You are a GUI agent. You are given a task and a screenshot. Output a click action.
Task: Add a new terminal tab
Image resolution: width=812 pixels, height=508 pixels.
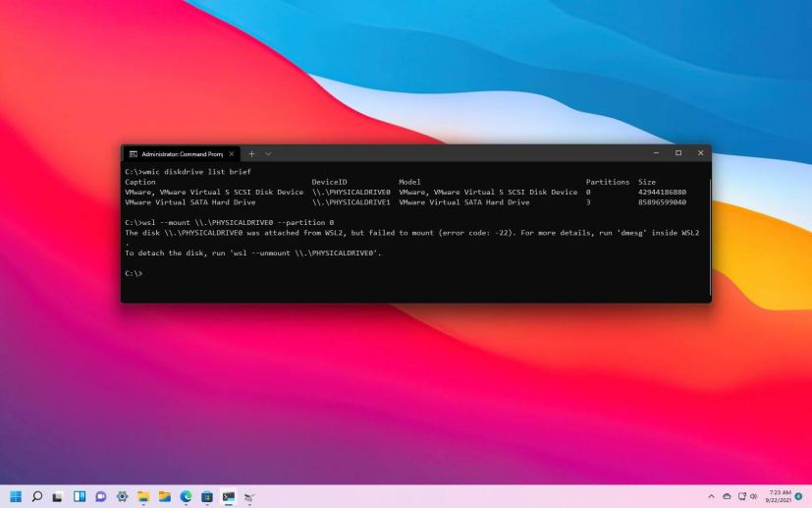tap(251, 154)
